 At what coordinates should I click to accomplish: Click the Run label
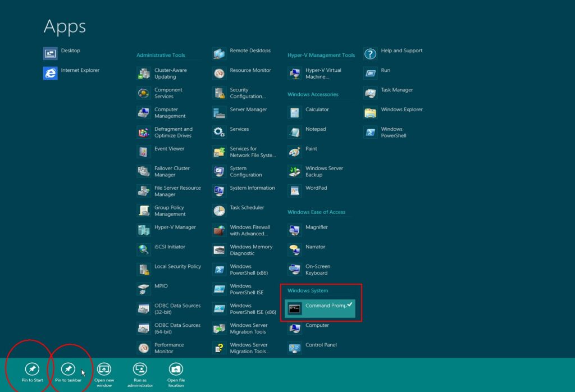point(385,70)
